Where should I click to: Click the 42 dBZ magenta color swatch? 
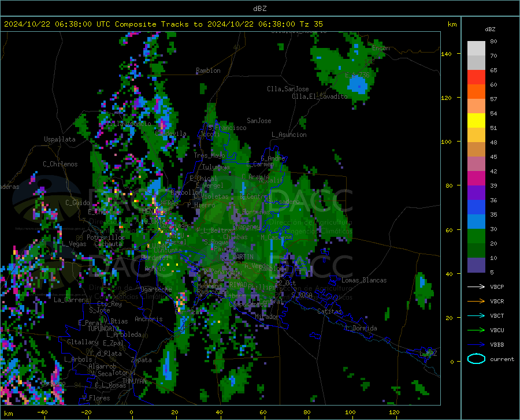click(476, 179)
